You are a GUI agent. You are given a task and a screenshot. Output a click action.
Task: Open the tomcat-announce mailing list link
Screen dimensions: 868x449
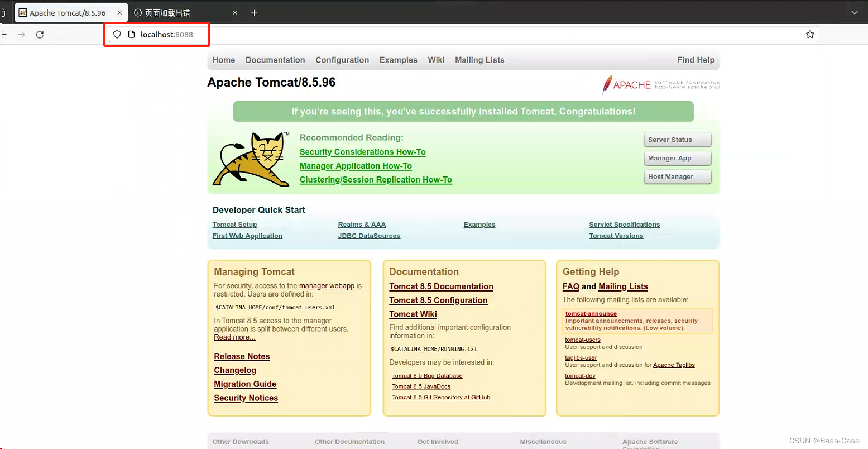pos(591,314)
